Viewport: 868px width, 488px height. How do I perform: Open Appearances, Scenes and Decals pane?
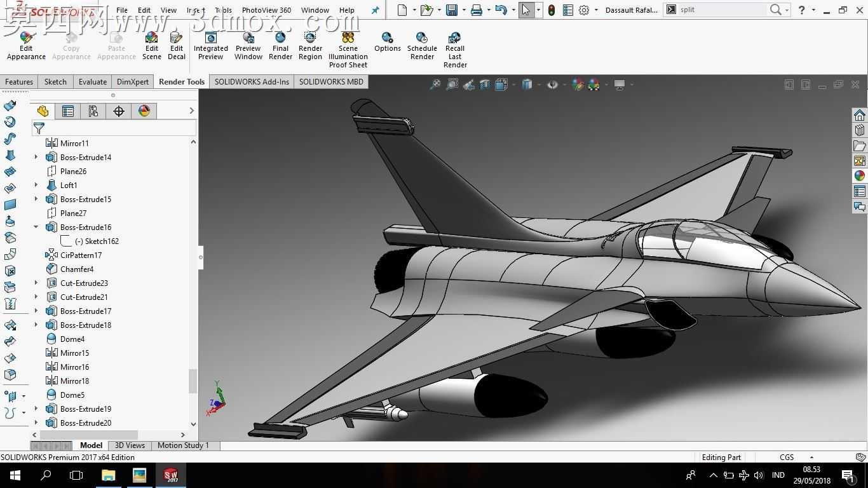coord(860,176)
